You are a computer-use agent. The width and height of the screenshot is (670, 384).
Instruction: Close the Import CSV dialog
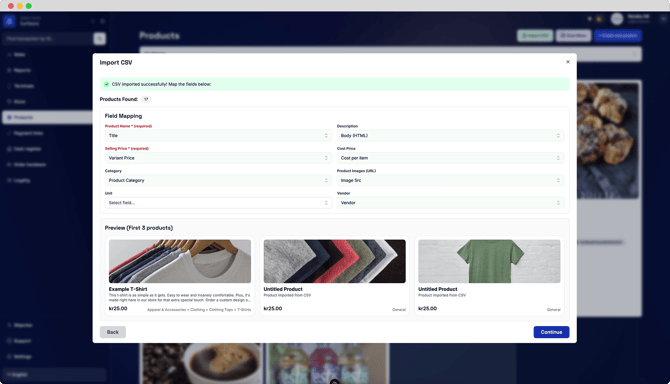(x=567, y=62)
